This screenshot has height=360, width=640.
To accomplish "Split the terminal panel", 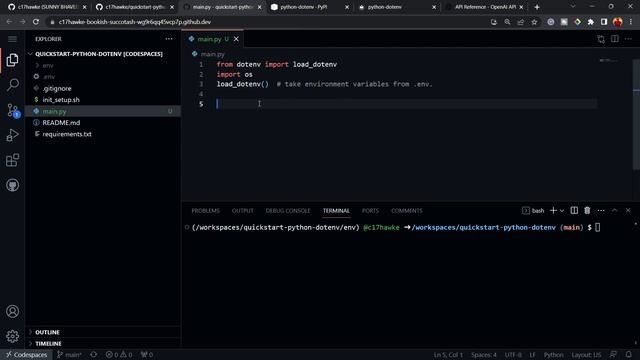I will [574, 210].
